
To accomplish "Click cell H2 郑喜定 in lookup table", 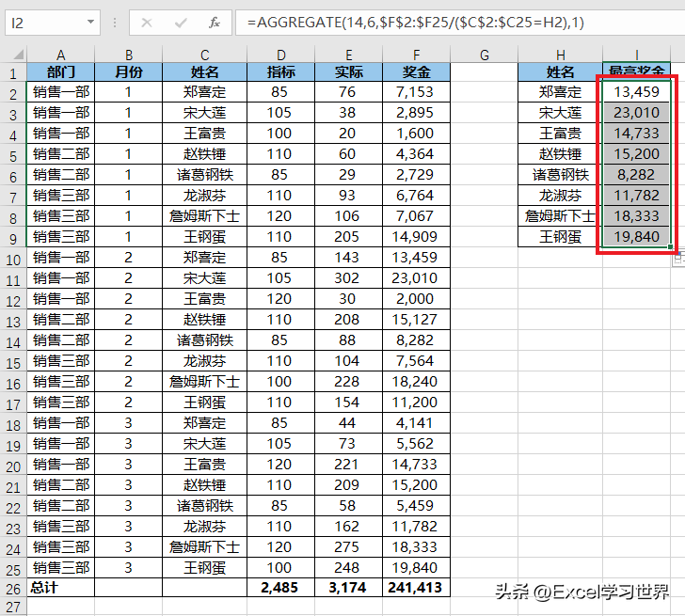I will pos(561,91).
